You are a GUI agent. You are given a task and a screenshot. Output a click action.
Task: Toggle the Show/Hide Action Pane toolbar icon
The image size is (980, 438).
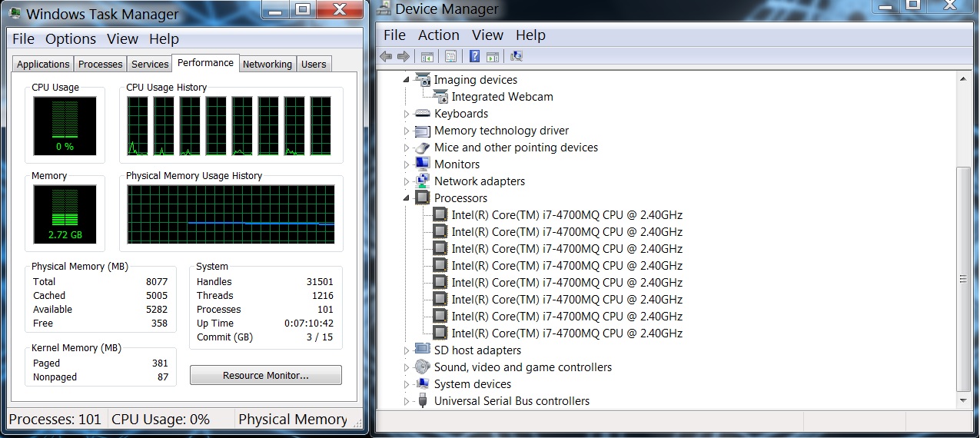click(493, 56)
